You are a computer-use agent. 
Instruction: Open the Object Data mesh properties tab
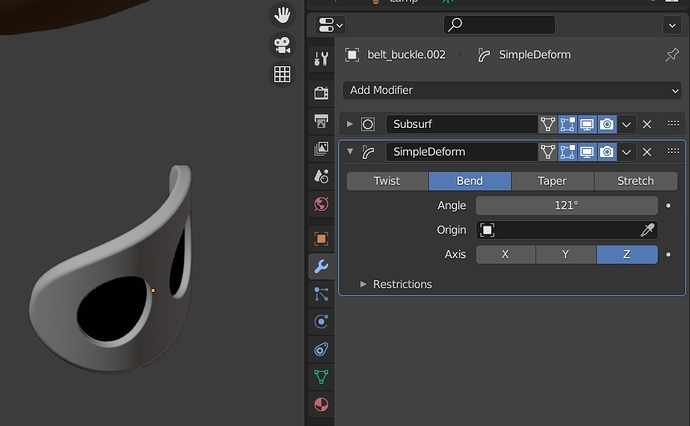tap(321, 377)
